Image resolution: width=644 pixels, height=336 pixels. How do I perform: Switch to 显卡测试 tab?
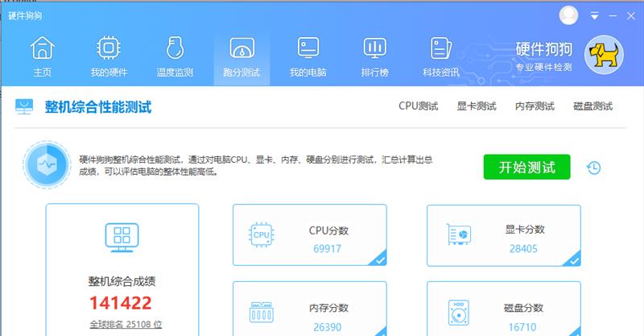click(x=477, y=106)
